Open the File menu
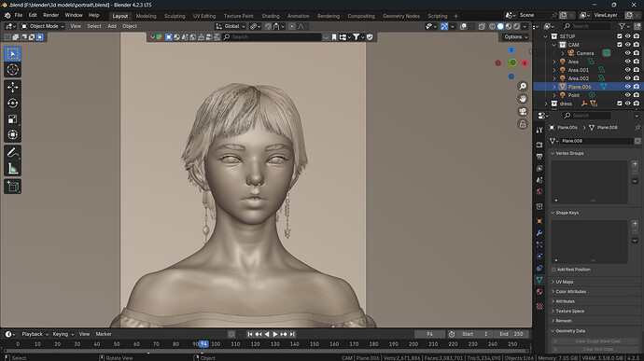The height and width of the screenshot is (361, 644). (19, 15)
